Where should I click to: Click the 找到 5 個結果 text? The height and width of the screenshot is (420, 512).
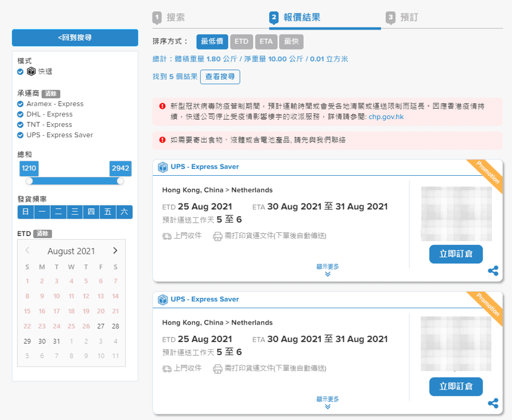tap(175, 77)
